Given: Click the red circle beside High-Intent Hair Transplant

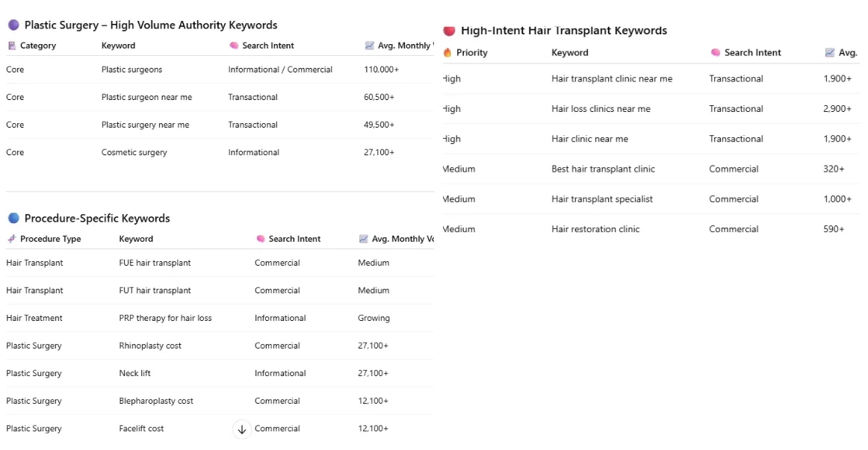Looking at the screenshot, I should point(449,31).
